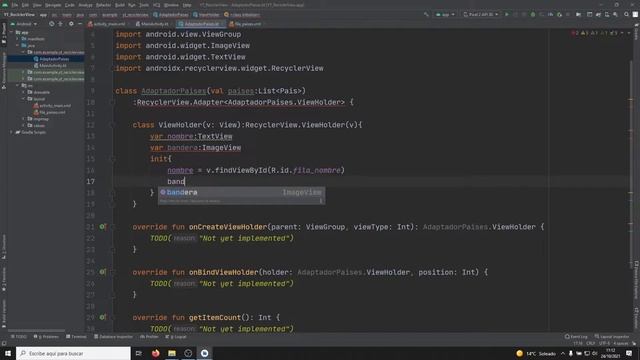Open the Windows notification center icon
Viewport: 640px width, 360px height.
tap(629, 353)
